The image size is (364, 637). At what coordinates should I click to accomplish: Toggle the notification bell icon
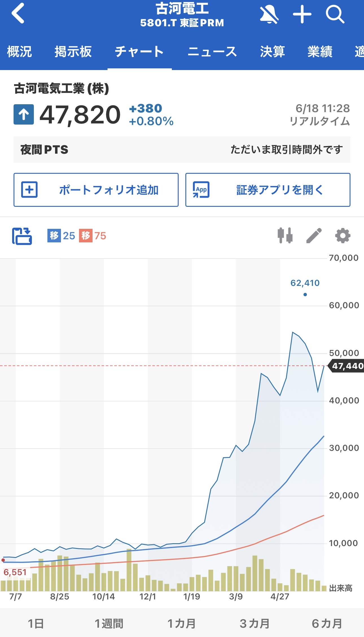tap(269, 14)
